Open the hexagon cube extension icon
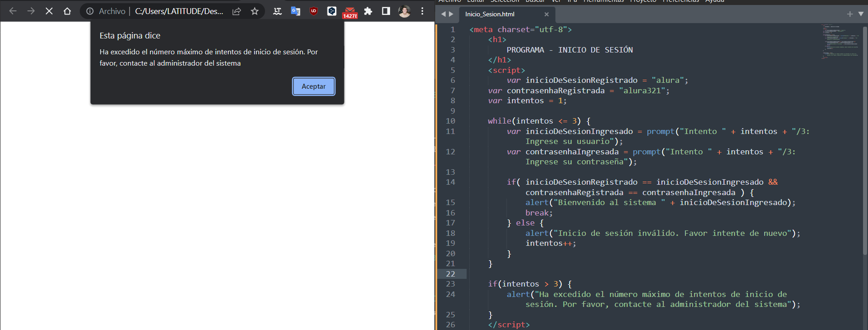 pos(332,11)
